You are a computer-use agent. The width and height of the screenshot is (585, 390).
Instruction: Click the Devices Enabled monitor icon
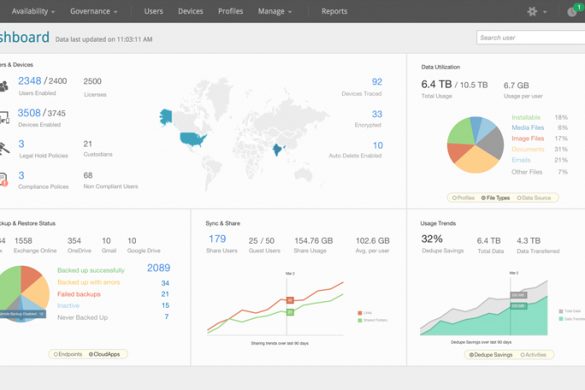point(4,118)
